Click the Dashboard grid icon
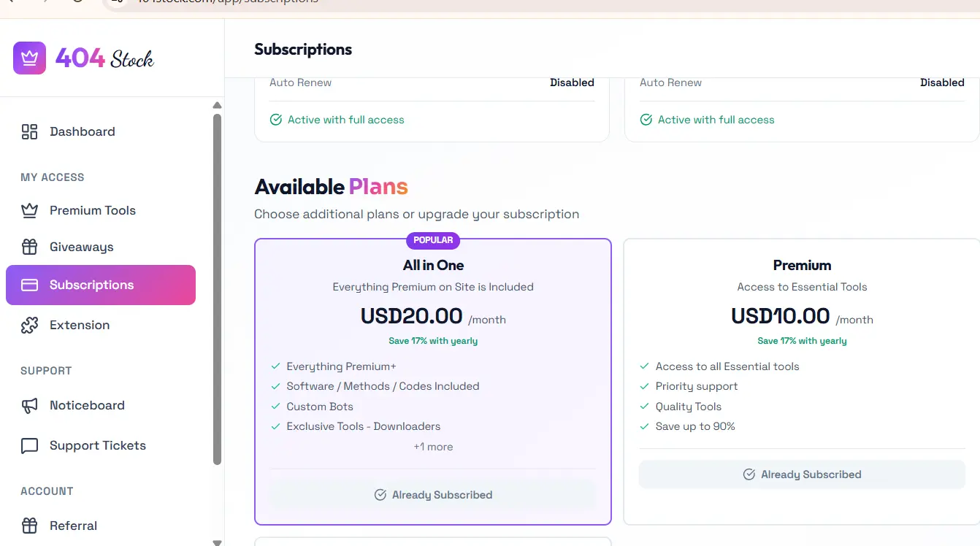This screenshot has width=980, height=546. tap(29, 131)
